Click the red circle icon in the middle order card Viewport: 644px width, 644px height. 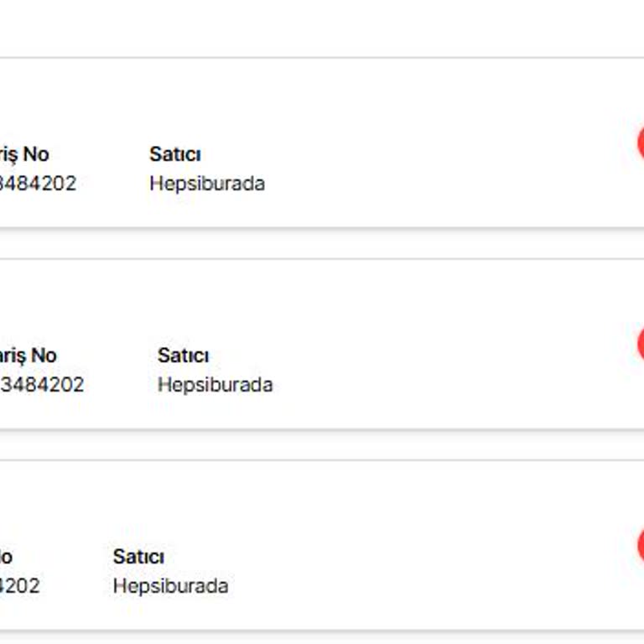640,345
